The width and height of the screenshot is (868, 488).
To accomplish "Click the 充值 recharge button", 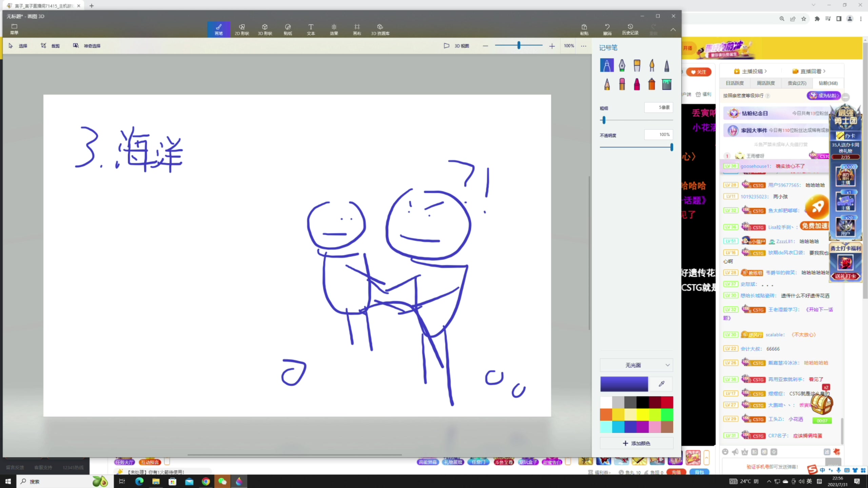I will click(x=676, y=472).
